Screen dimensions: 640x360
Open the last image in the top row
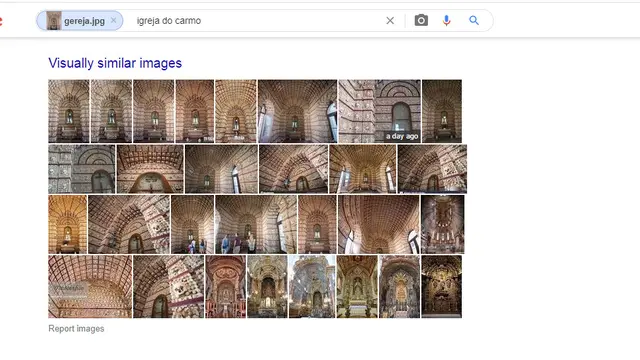tap(442, 111)
